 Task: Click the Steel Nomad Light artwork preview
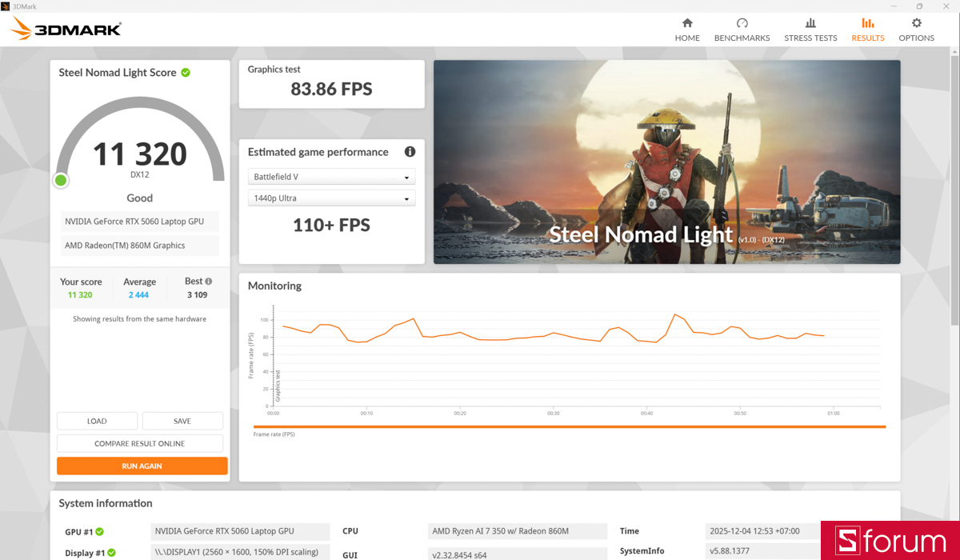(x=666, y=161)
